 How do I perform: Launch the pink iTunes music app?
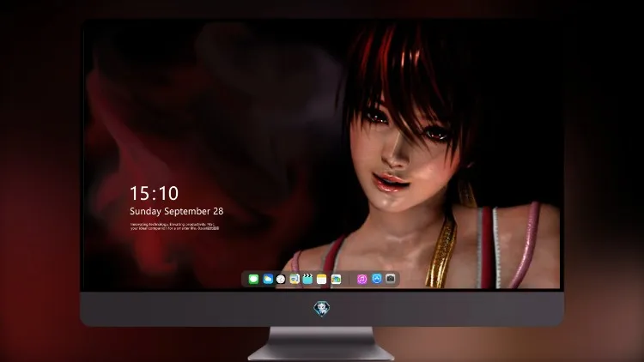pos(361,280)
